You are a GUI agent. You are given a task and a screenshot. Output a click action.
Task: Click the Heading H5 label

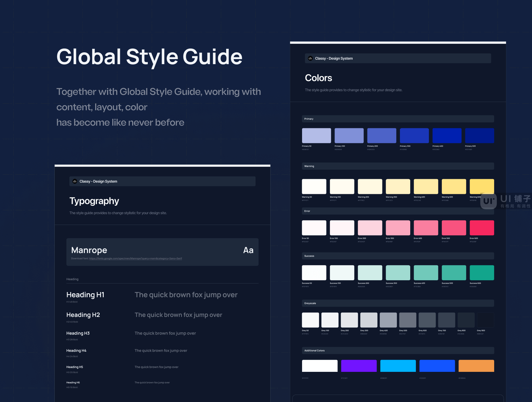75,367
